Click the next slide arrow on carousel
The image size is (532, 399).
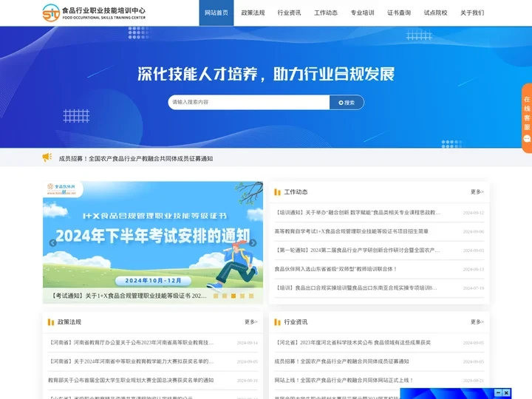pos(253,243)
